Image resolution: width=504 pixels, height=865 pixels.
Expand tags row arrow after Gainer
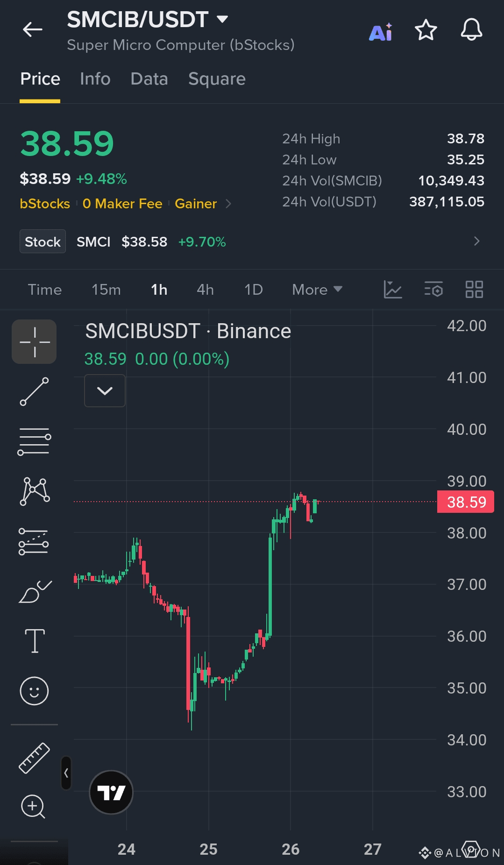pyautogui.click(x=228, y=204)
